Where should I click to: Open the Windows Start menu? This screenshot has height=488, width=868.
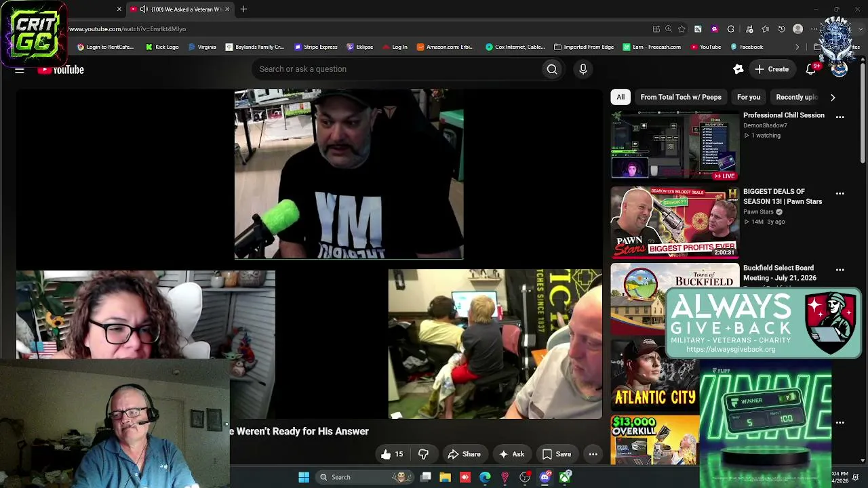(x=304, y=477)
